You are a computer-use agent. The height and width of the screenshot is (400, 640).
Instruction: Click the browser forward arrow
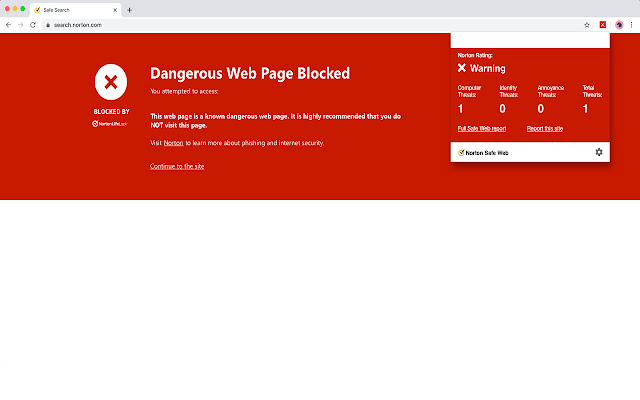(x=20, y=25)
